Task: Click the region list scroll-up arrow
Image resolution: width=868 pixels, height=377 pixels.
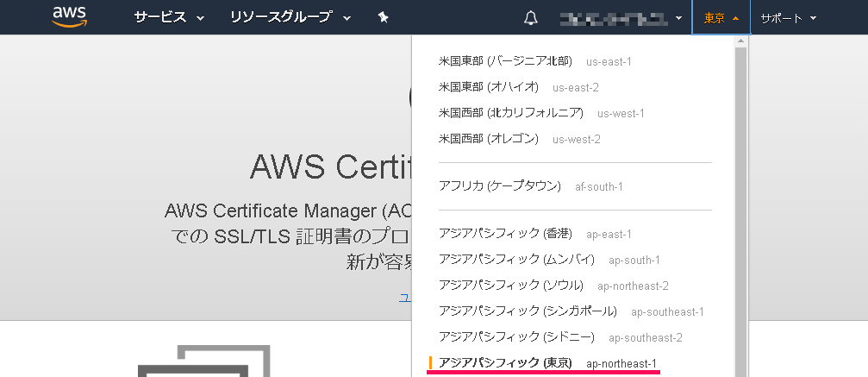Action: pyautogui.click(x=740, y=41)
